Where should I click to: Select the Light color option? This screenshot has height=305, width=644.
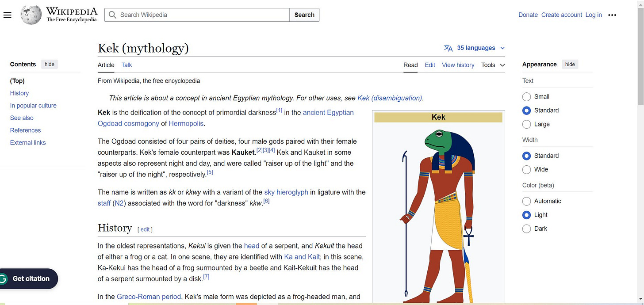(x=526, y=215)
